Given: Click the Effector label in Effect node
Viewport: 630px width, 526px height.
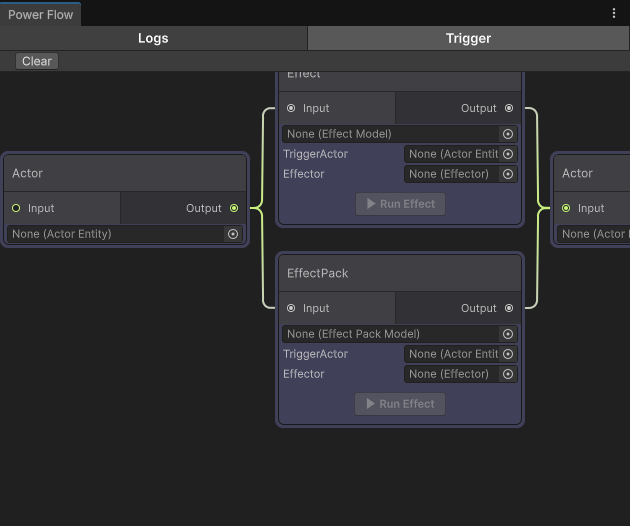Looking at the screenshot, I should pyautogui.click(x=303, y=174).
